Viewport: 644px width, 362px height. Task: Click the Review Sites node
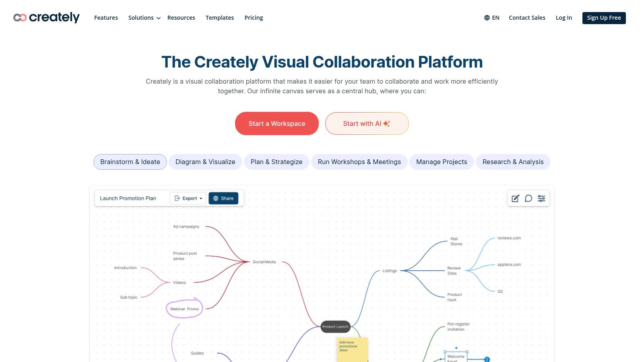pos(454,271)
